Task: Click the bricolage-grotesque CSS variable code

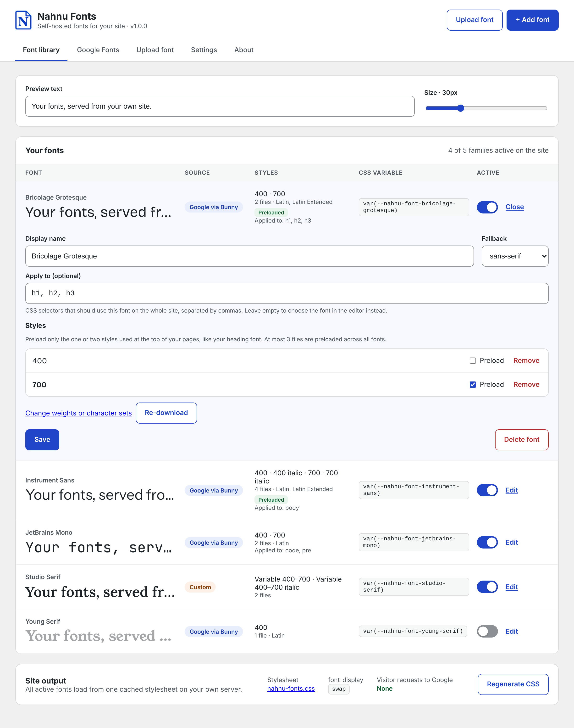Action: click(x=414, y=207)
